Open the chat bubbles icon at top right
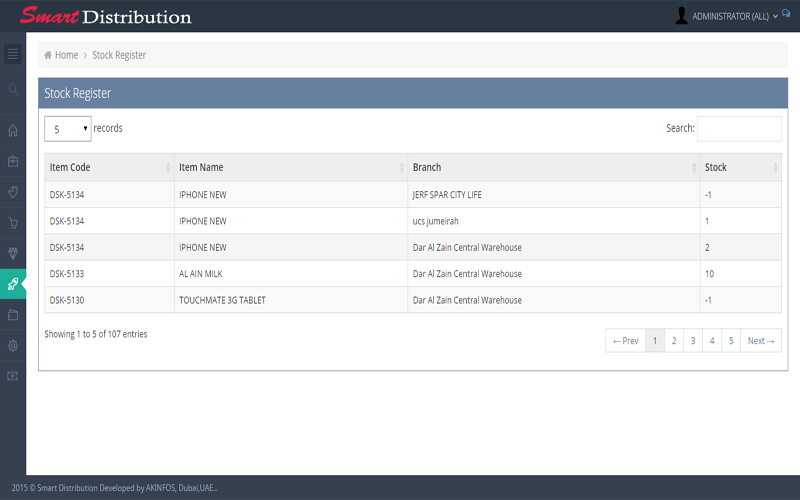This screenshot has height=500, width=800. (786, 14)
